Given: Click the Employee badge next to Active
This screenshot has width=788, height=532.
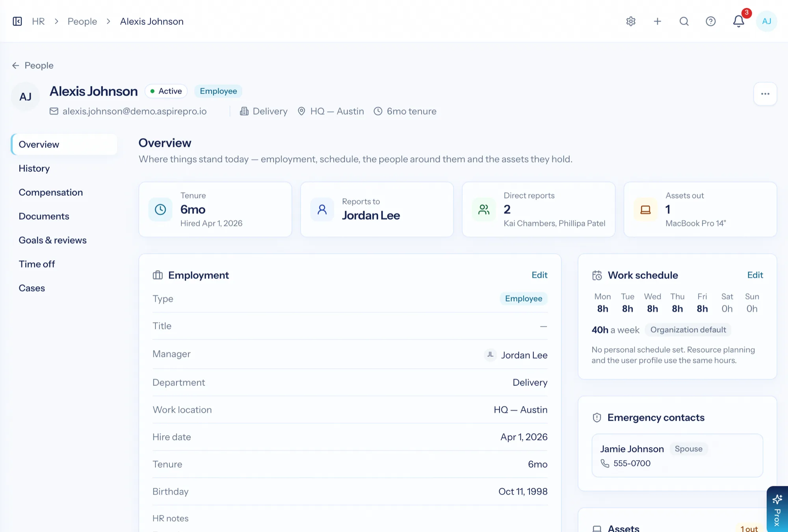Looking at the screenshot, I should (x=218, y=91).
